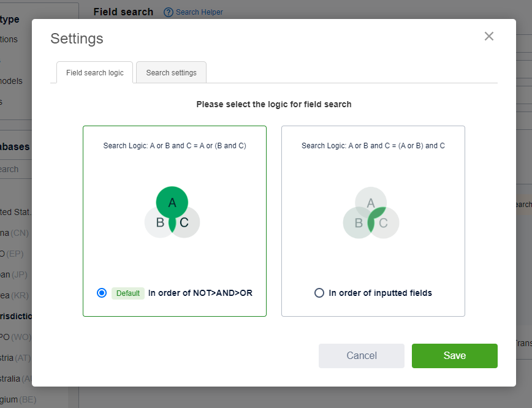
Task: Click the '(A or B) and C' logic text
Action: 373,146
